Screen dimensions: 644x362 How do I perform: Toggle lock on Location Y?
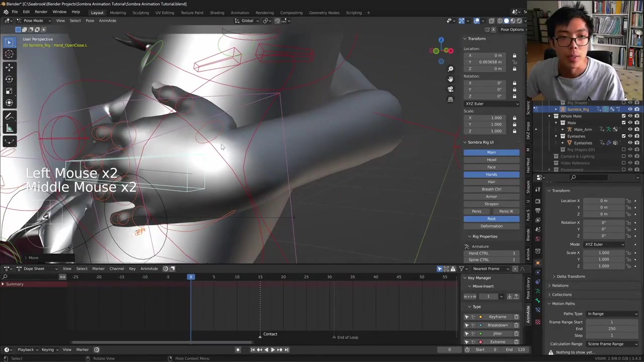click(x=514, y=62)
